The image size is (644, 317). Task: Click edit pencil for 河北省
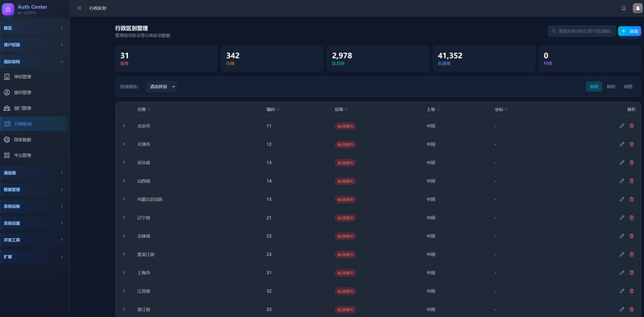tap(621, 163)
